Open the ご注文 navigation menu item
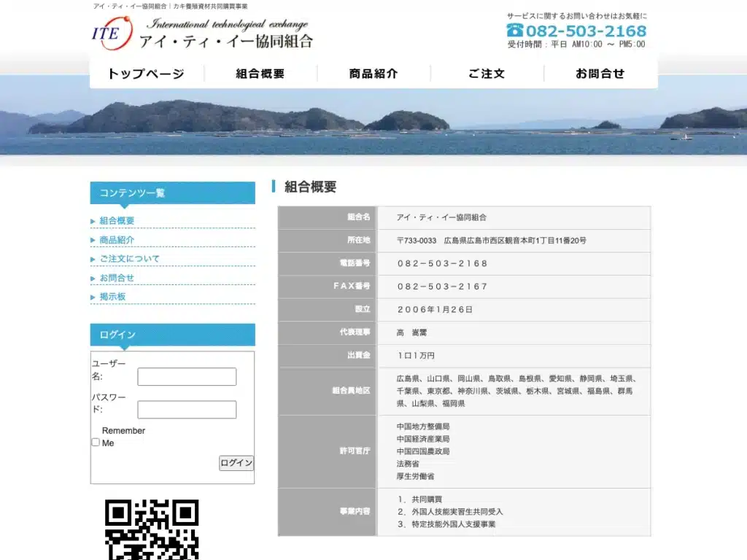Image resolution: width=747 pixels, height=560 pixels. pos(487,74)
